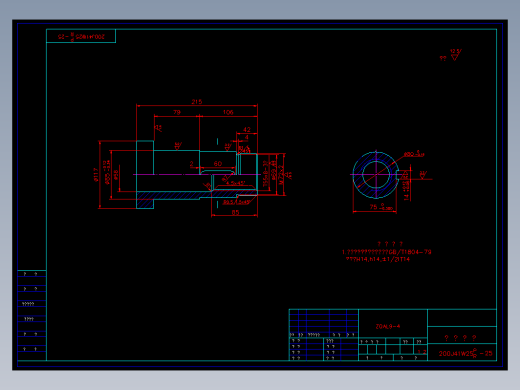The width and height of the screenshot is (520, 390).
Task: Select the "106" horizontal dimension text
Action: [x=228, y=112]
